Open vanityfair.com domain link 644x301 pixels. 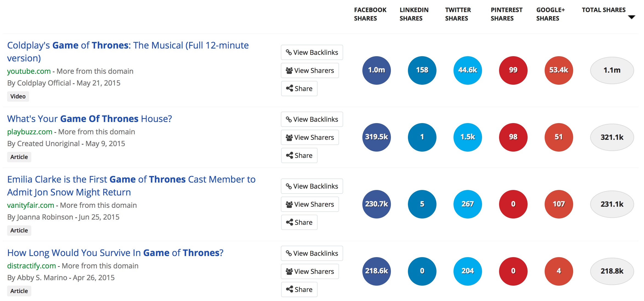tap(30, 205)
